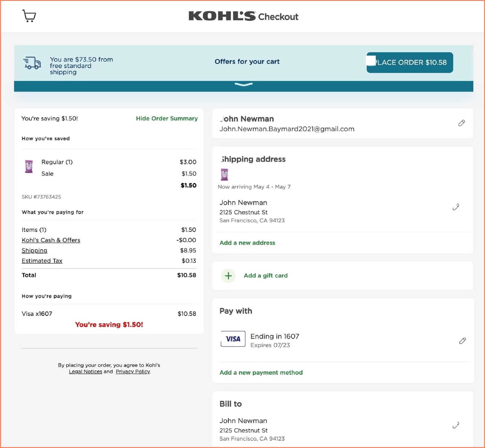Click the pencil edit icon beside John's email
This screenshot has width=485, height=448.
[462, 123]
